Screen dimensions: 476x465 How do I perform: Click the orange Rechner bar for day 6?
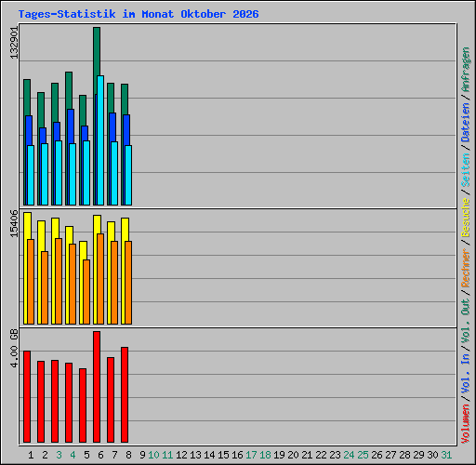100,279
